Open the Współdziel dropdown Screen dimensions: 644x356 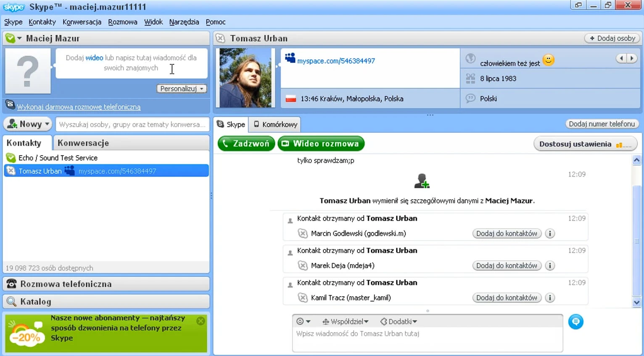click(x=346, y=322)
